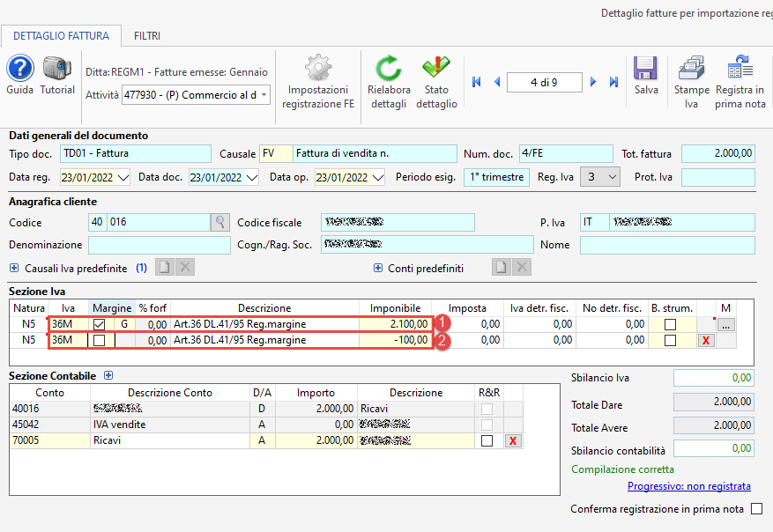This screenshot has height=532, width=773.
Task: Expand the Sezione Contabile plus icon
Action: click(108, 375)
